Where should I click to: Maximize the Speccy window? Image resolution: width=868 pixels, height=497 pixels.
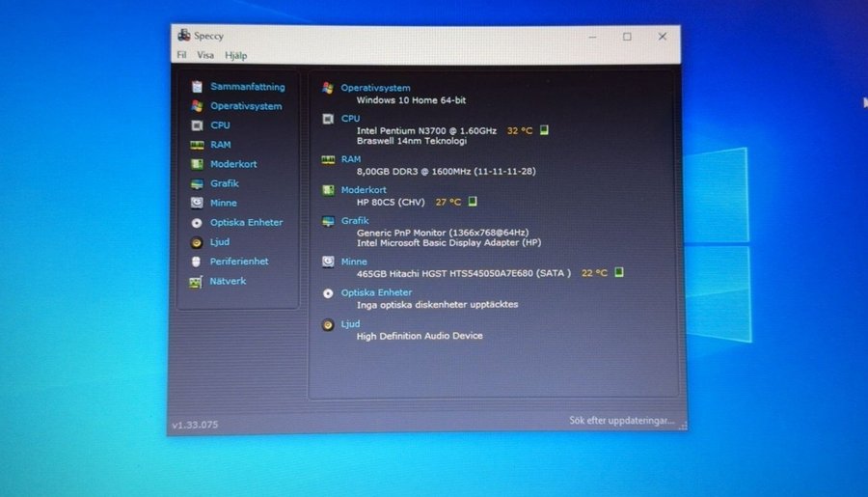pyautogui.click(x=627, y=37)
